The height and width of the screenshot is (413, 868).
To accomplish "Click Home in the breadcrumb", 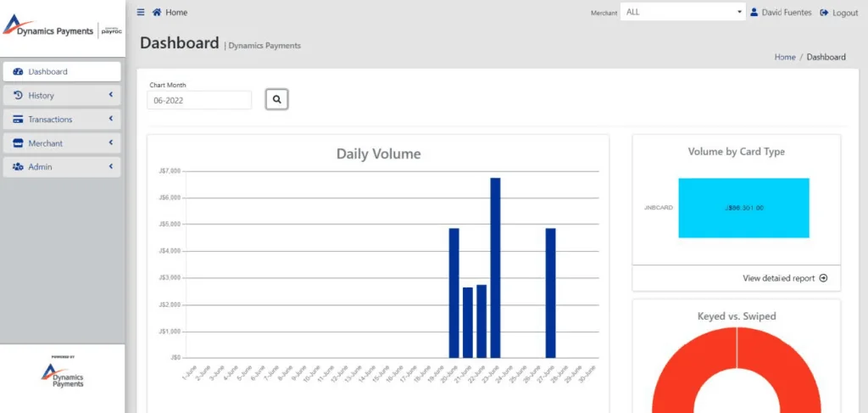I will (785, 57).
